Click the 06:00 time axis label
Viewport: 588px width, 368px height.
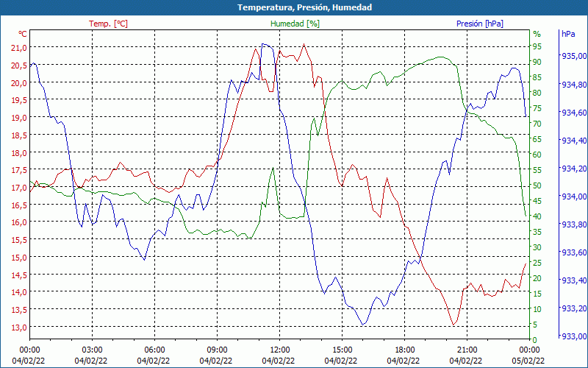(x=154, y=350)
